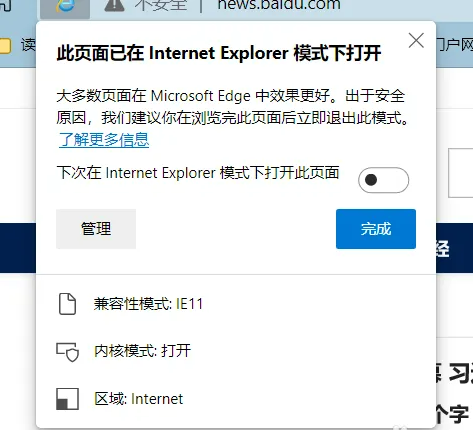Click the 不安全 security label
The width and height of the screenshot is (474, 430).
pos(161,5)
